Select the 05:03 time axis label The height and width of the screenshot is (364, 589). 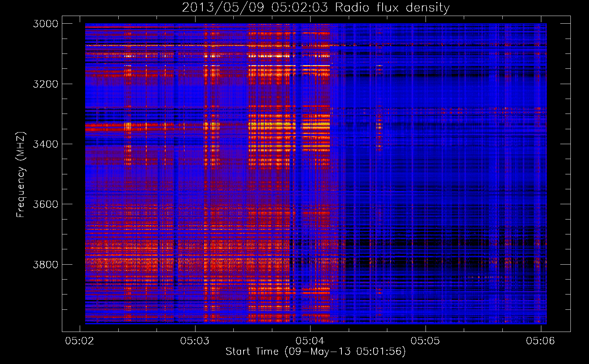click(x=195, y=341)
